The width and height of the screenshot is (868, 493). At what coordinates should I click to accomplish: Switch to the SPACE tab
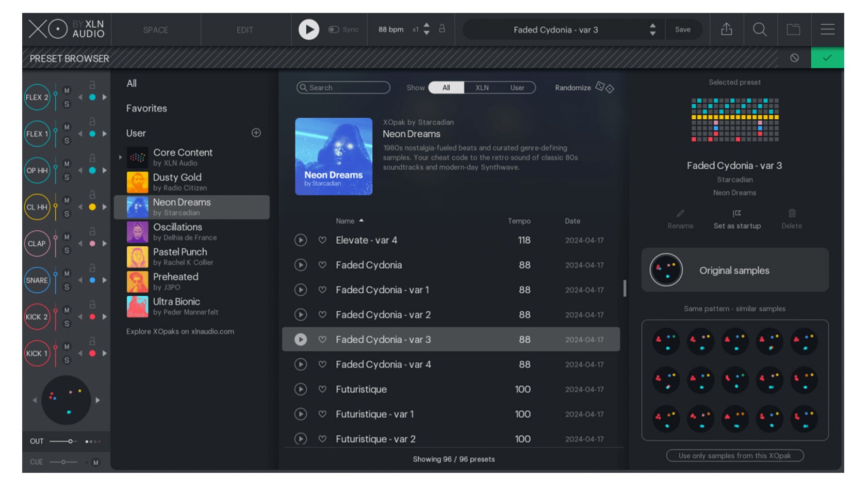[156, 30]
